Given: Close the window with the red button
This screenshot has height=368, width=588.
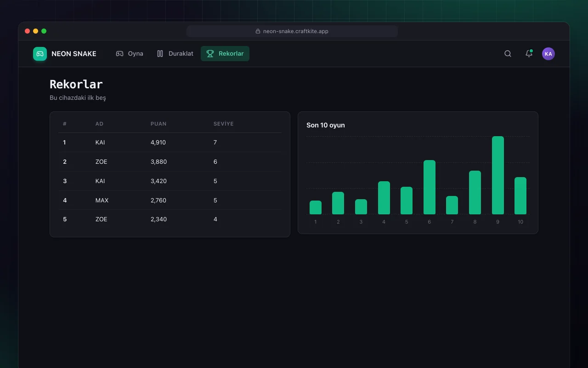Looking at the screenshot, I should pyautogui.click(x=27, y=31).
